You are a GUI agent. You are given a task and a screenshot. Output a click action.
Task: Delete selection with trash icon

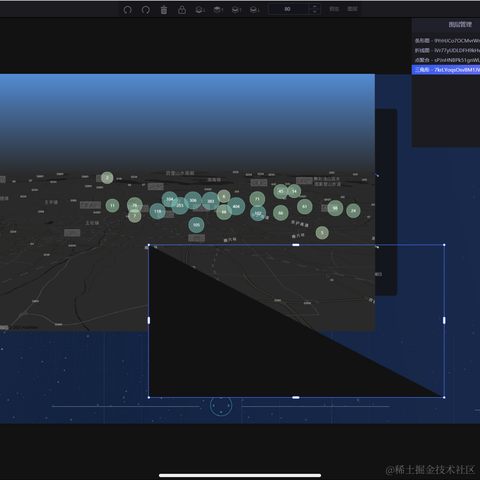pyautogui.click(x=164, y=10)
